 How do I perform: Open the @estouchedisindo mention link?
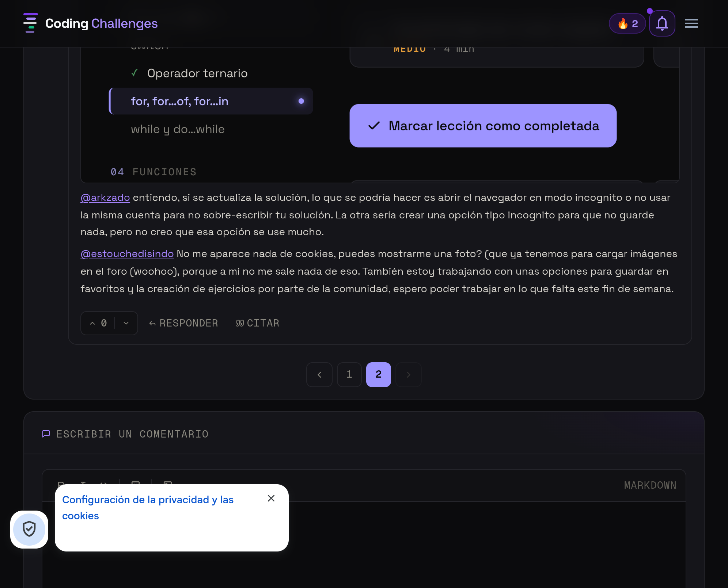127,254
